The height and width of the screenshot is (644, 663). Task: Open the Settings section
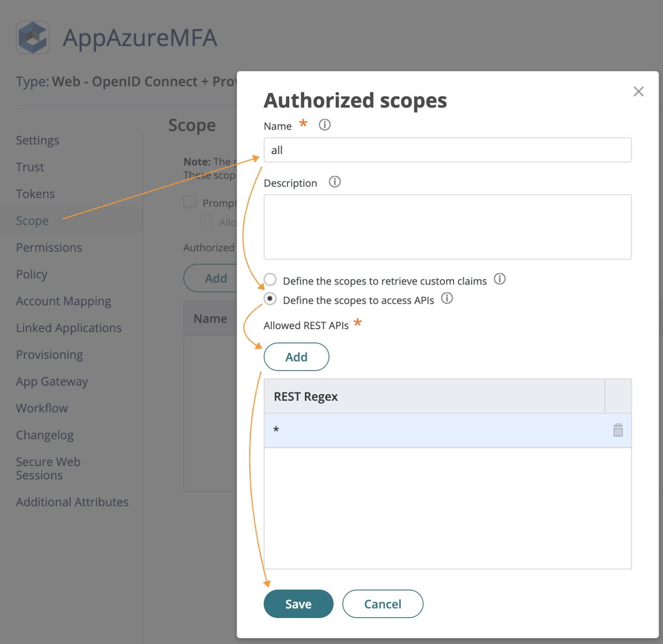[37, 140]
